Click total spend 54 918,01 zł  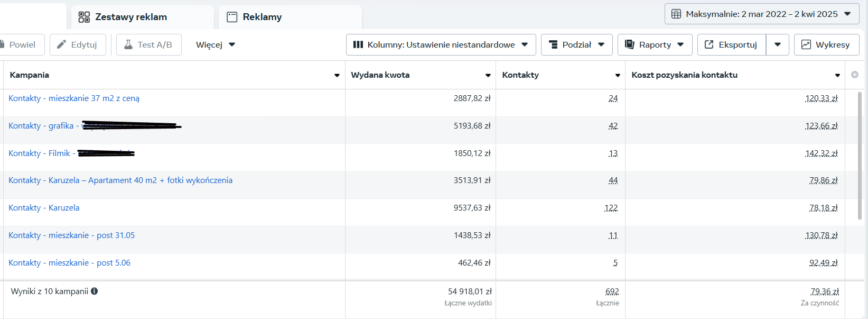click(x=470, y=291)
